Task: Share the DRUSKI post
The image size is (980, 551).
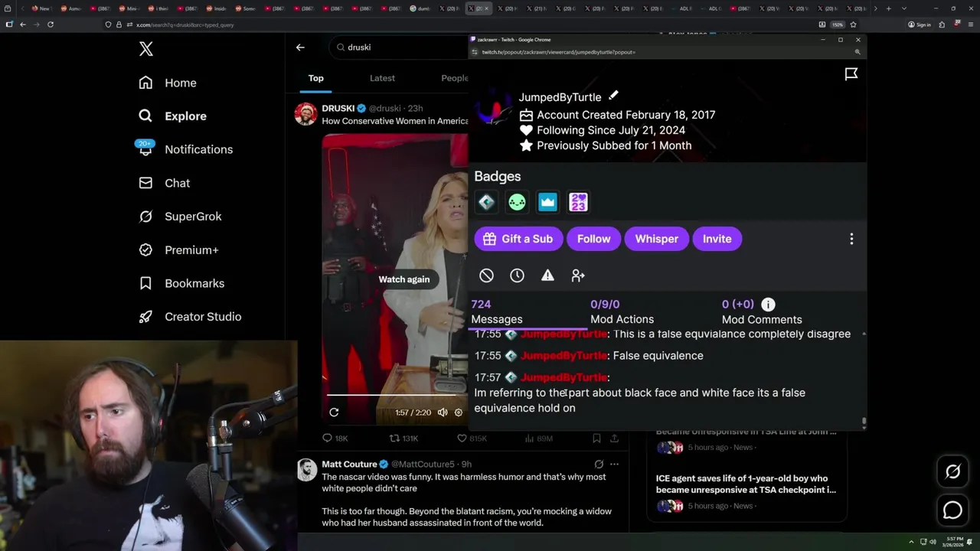Action: coord(614,439)
